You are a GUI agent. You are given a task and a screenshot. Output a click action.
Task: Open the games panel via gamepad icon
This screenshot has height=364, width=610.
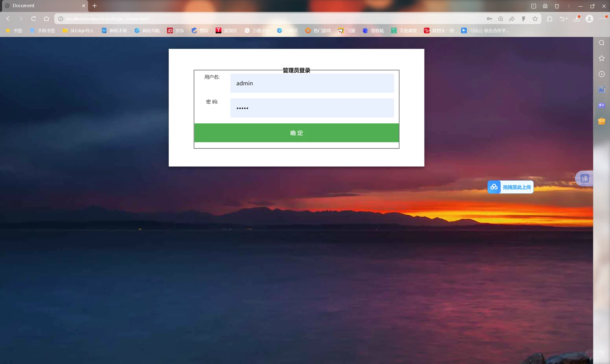tap(602, 105)
